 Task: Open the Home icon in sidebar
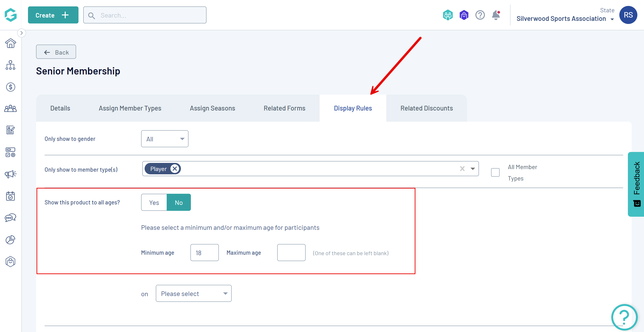pyautogui.click(x=10, y=43)
